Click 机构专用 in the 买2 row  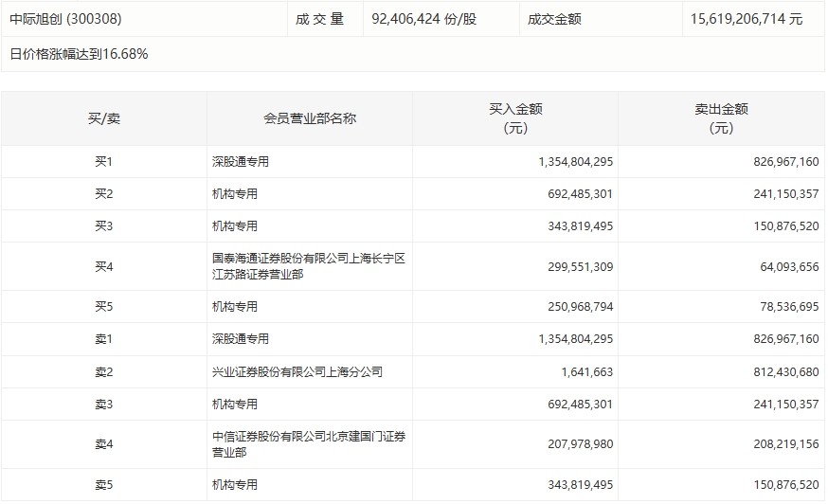pos(234,194)
